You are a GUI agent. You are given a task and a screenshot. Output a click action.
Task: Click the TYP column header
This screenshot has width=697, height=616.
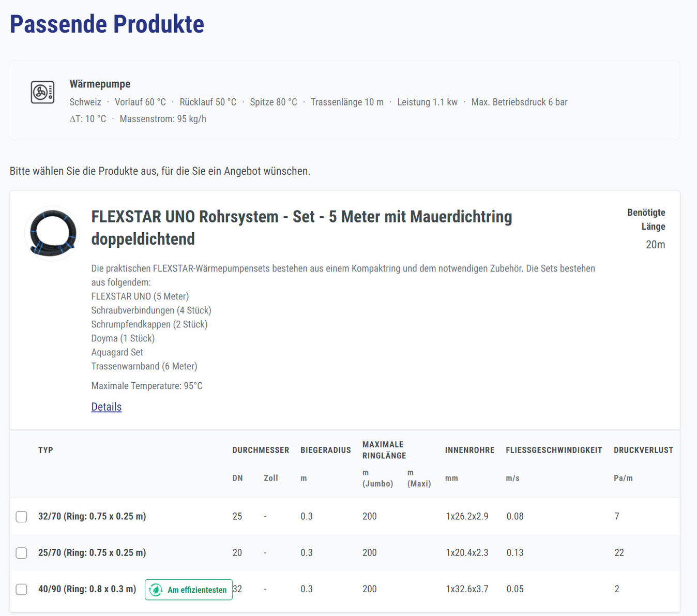tap(46, 450)
